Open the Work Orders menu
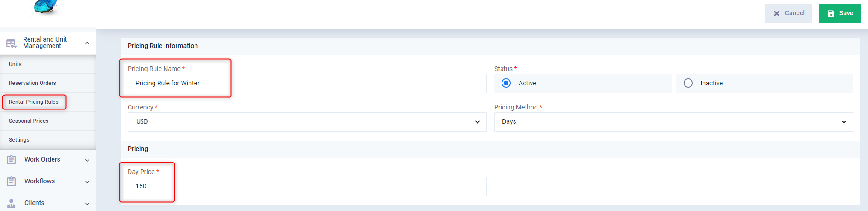 click(48, 160)
